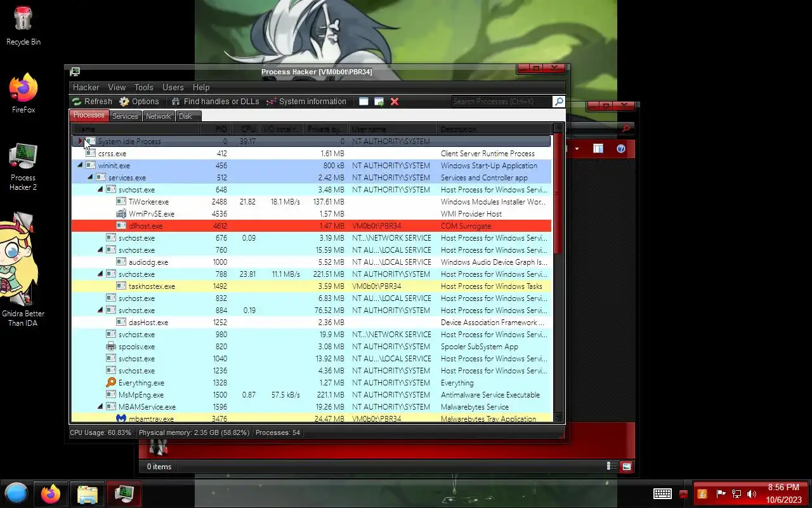
Task: Select the taskhostex.exe process row
Action: point(311,286)
